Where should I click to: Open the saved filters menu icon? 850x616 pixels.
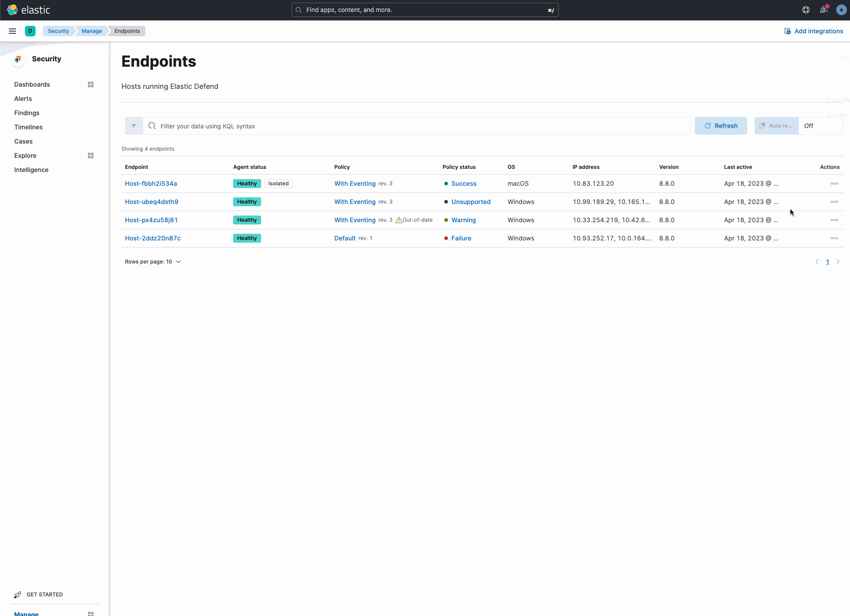134,126
